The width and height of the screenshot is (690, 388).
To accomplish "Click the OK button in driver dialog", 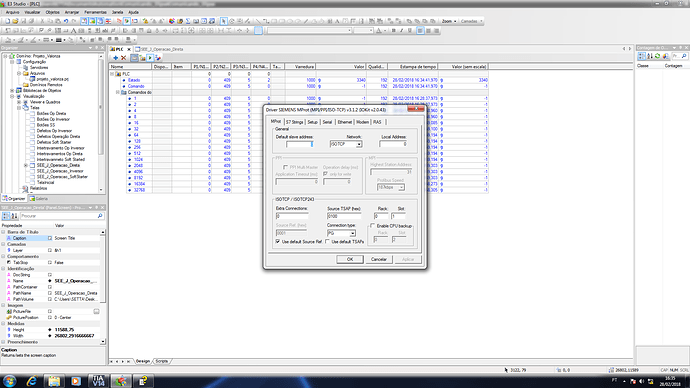I will tap(350, 259).
